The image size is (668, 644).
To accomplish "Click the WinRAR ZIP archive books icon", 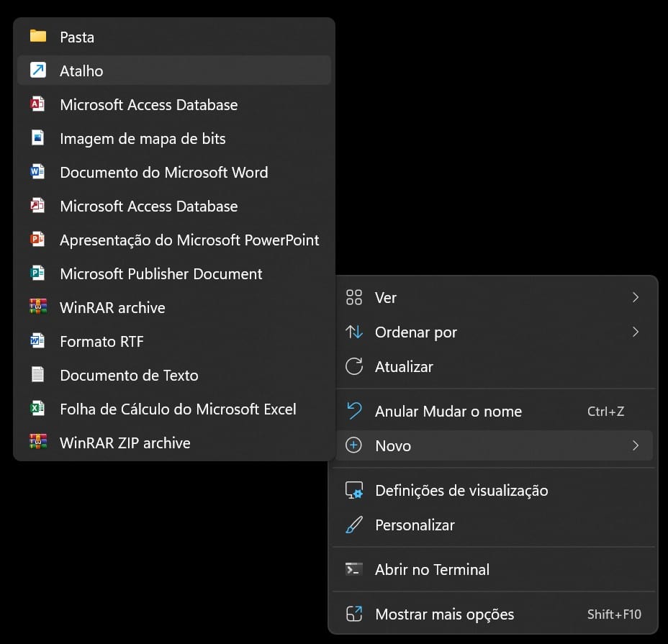I will [37, 443].
